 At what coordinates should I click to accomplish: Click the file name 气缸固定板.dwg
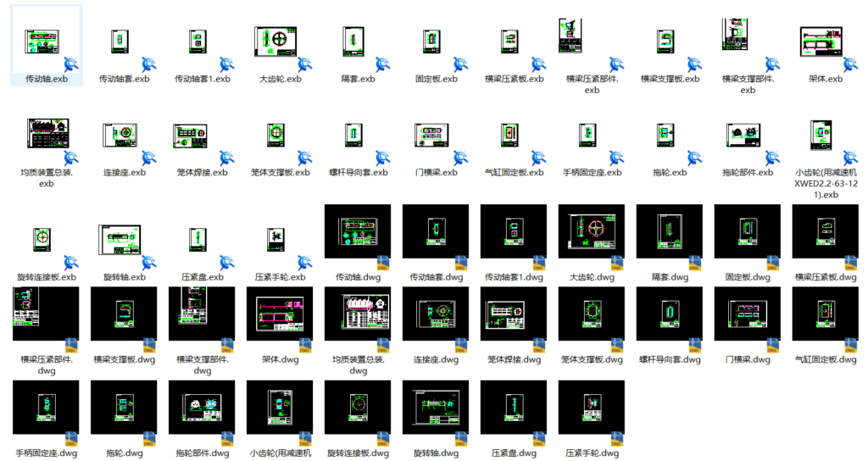point(826,359)
